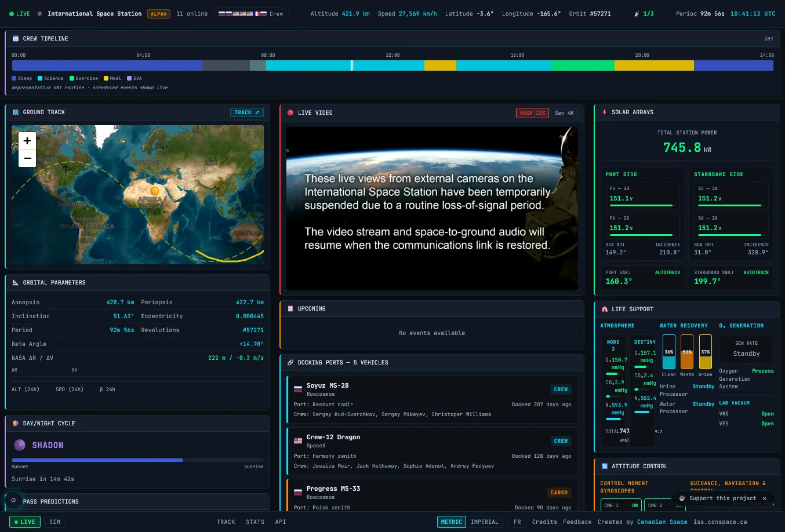Select METRIC units
The width and height of the screenshot is (785, 532).
tap(452, 522)
